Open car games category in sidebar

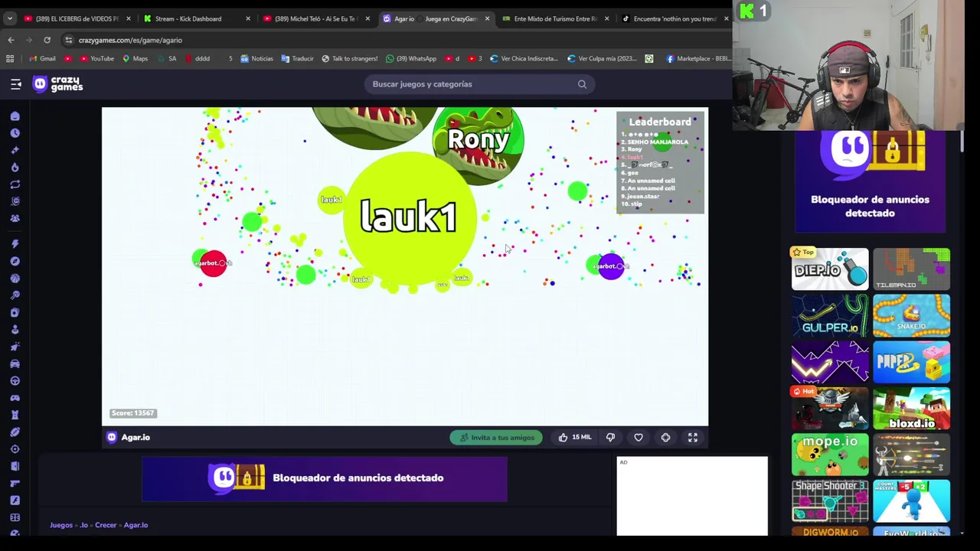(x=15, y=364)
